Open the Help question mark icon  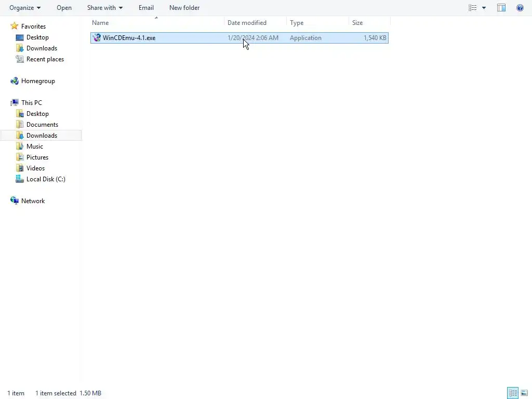(x=520, y=7)
